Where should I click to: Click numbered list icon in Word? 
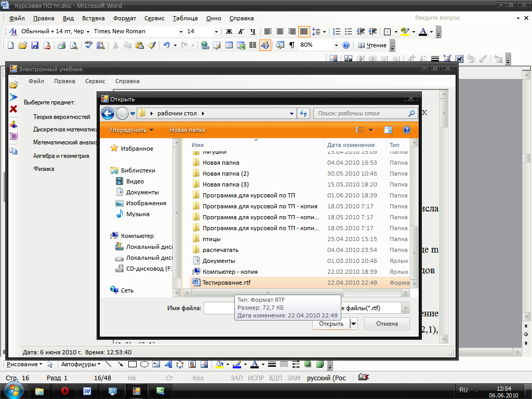point(337,32)
